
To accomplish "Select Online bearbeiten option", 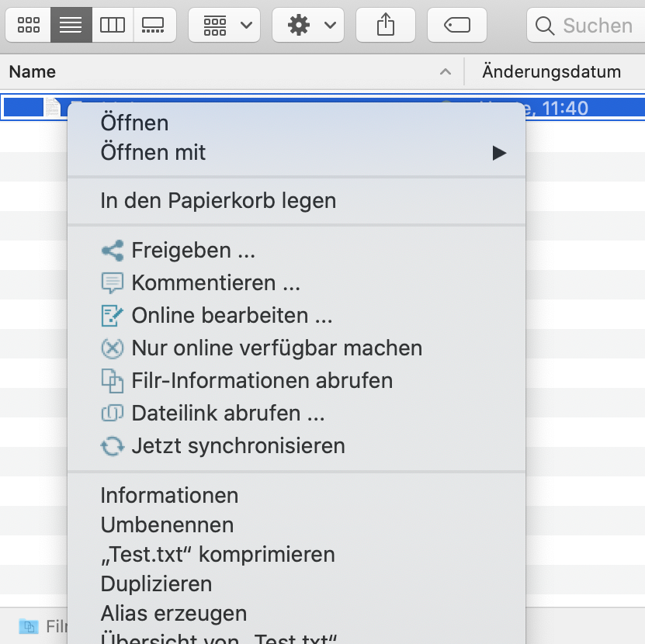I will pyautogui.click(x=231, y=316).
